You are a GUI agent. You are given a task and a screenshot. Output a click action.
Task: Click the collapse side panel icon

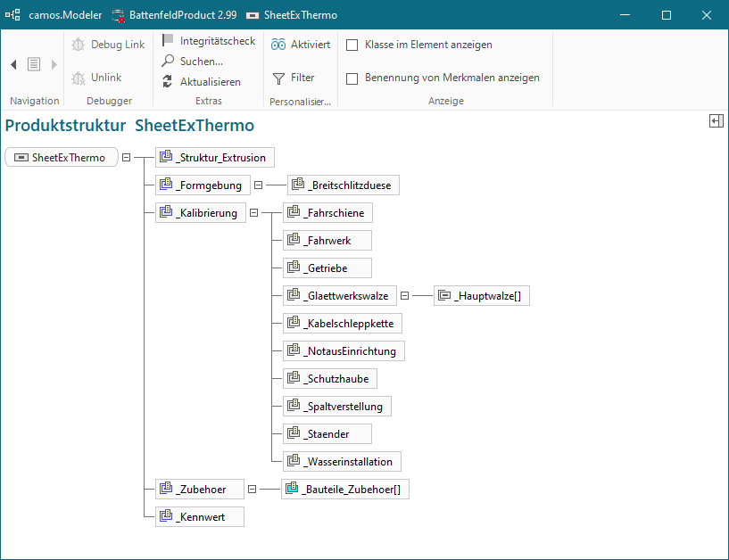716,121
